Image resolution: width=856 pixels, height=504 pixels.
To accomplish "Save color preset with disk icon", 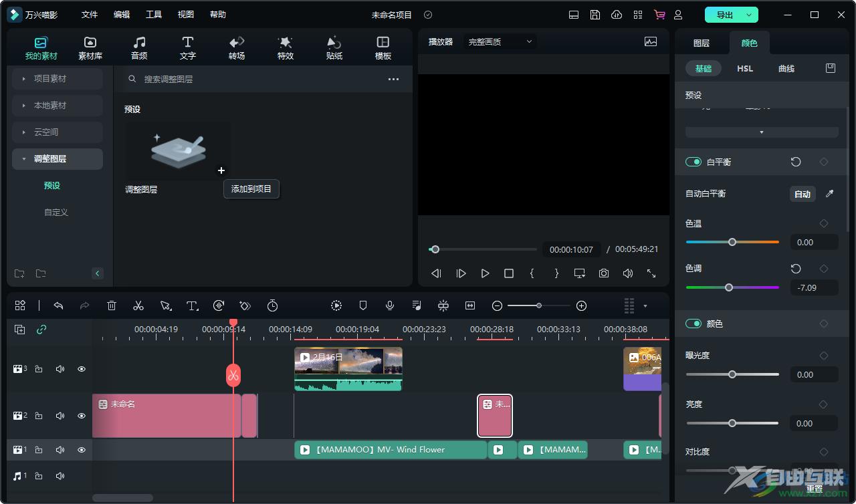I will (x=831, y=68).
